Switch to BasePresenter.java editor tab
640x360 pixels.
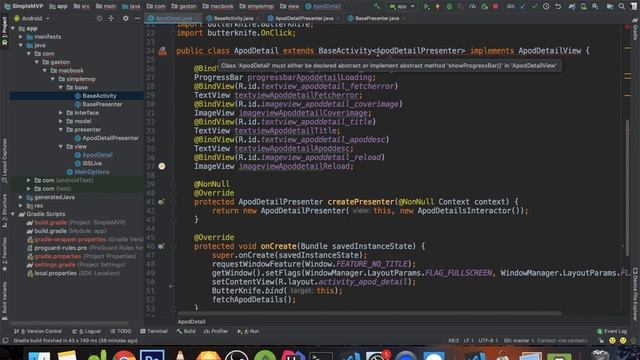376,18
